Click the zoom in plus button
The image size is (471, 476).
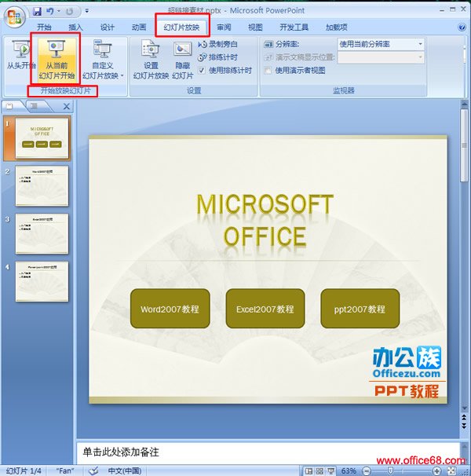pyautogui.click(x=436, y=471)
